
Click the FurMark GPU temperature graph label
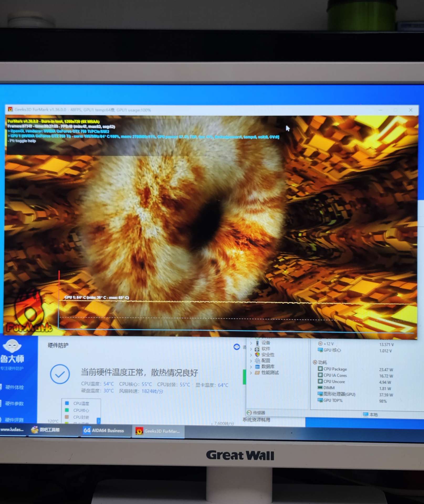pos(97,297)
